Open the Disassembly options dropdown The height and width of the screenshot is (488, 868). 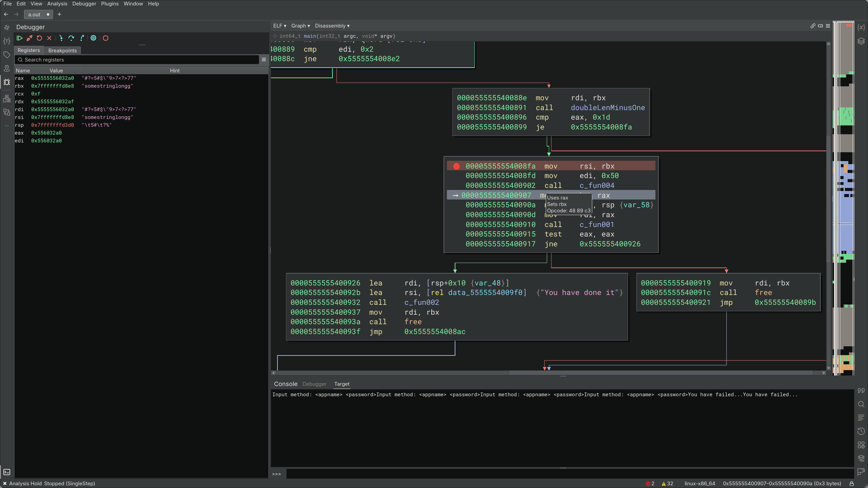[332, 26]
